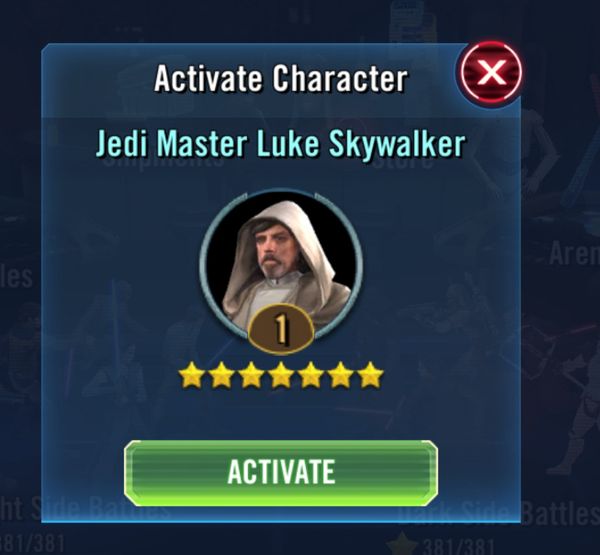Screen dimensions: 600x555
Task: Tap the dimmed Store label behind the dialog
Action: pos(403,163)
